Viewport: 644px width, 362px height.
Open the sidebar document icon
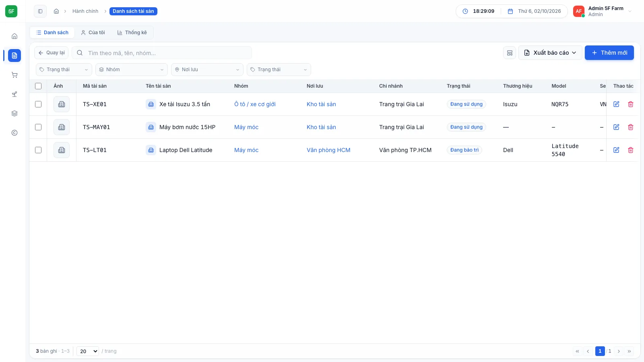tap(14, 56)
